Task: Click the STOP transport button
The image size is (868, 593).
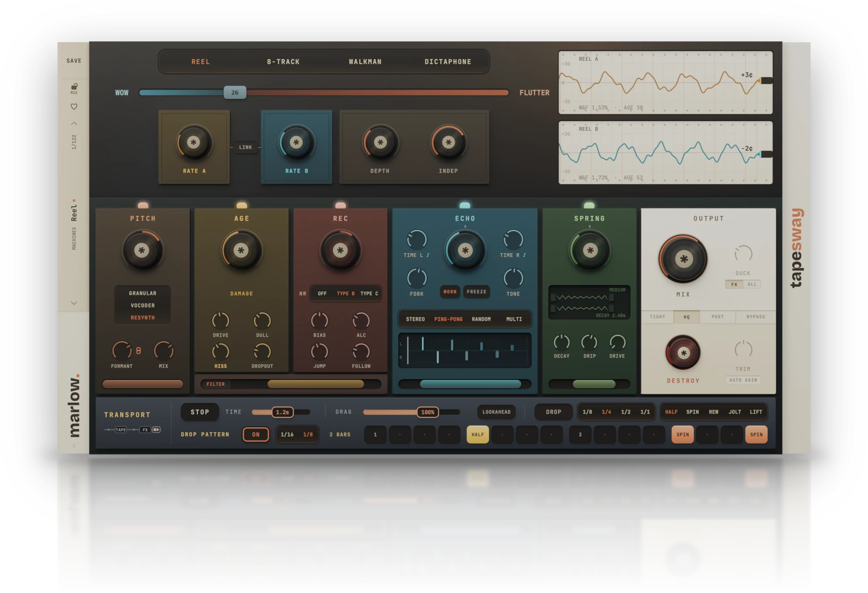Action: click(200, 412)
